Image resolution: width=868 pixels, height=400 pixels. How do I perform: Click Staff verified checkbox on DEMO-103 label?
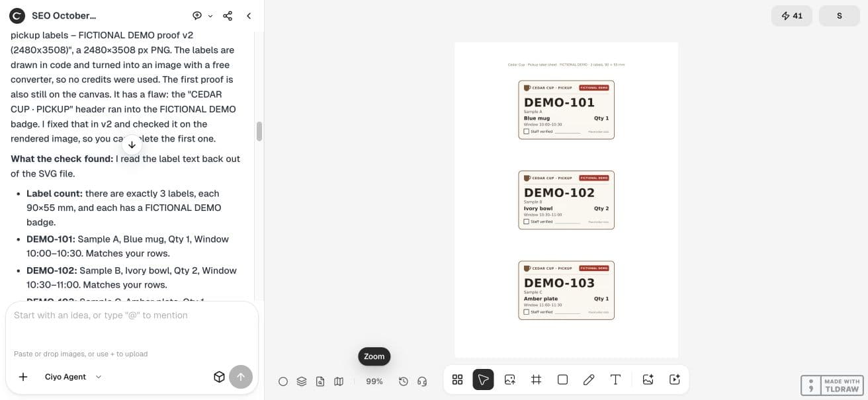coord(527,311)
